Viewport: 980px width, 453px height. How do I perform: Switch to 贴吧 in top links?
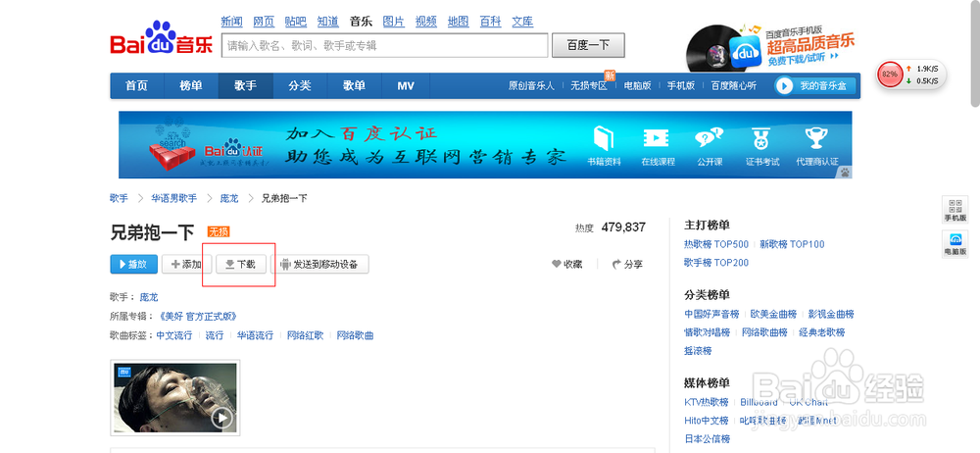(296, 22)
